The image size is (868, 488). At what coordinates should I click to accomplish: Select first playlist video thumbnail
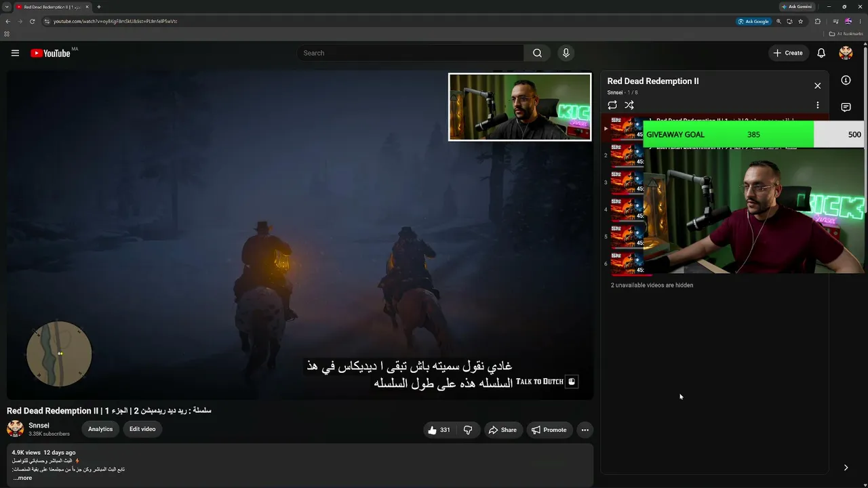point(627,128)
